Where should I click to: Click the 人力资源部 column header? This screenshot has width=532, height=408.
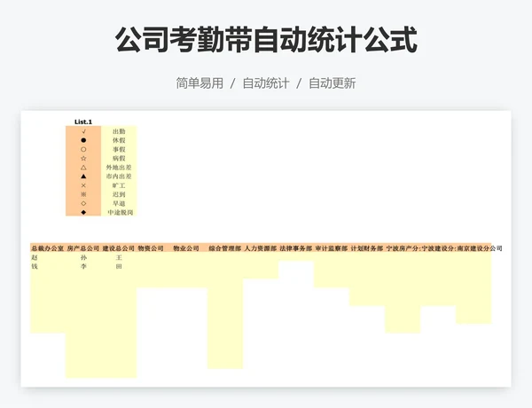[x=261, y=248]
